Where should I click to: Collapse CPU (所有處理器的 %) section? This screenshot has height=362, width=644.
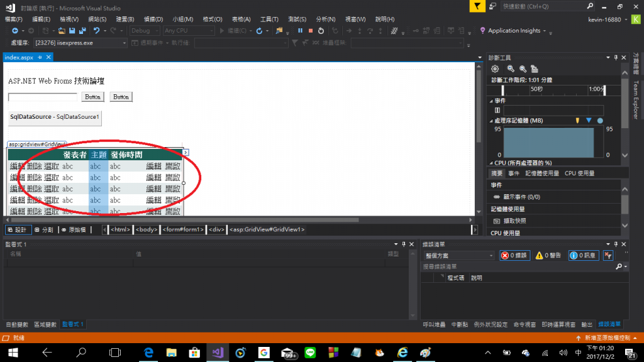(491, 163)
